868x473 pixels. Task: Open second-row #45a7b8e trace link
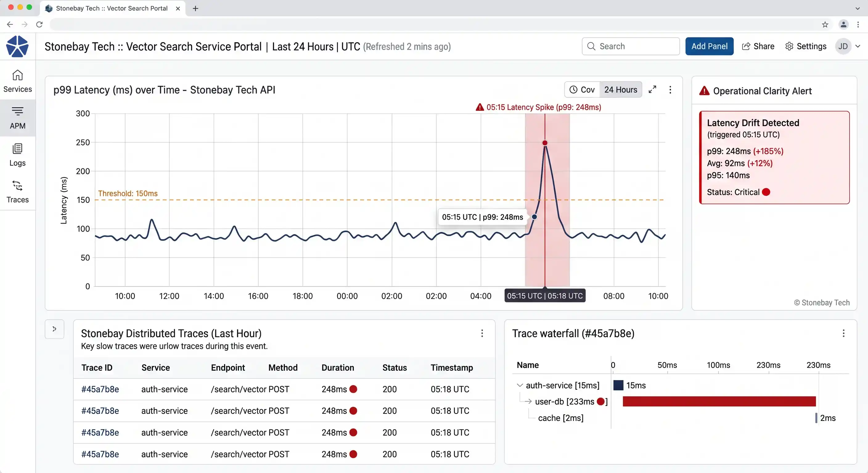click(100, 411)
